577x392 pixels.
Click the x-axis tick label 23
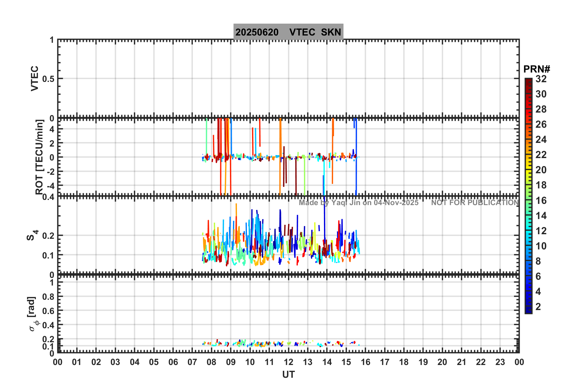pos(500,362)
